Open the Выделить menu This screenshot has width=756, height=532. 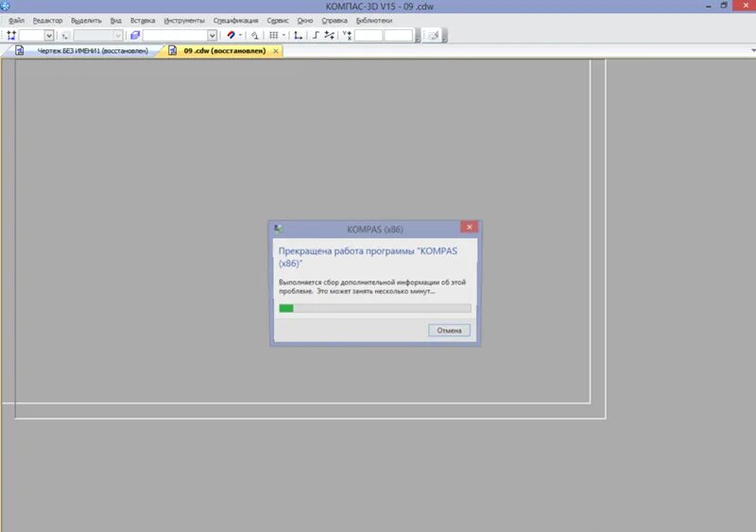pyautogui.click(x=86, y=21)
